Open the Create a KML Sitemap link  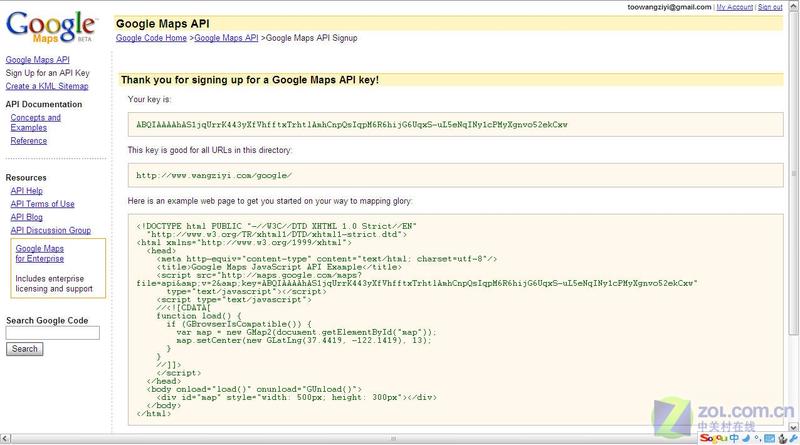tap(47, 86)
